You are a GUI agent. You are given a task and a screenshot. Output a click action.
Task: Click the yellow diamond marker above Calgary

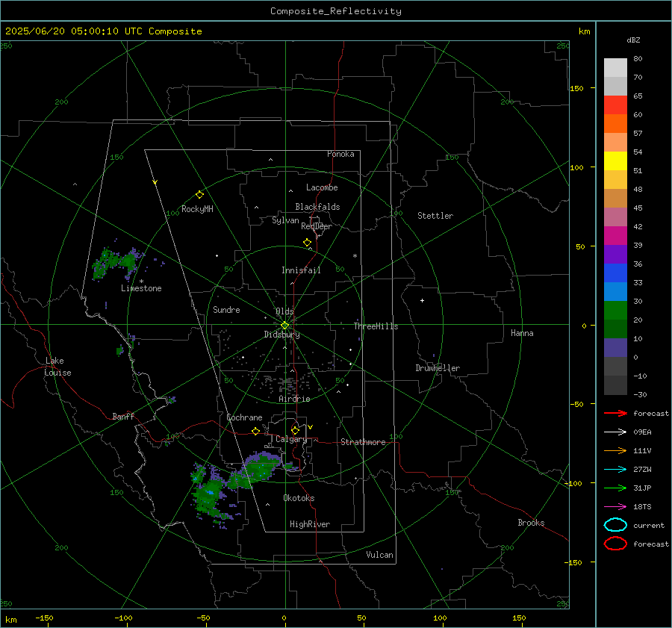point(295,430)
